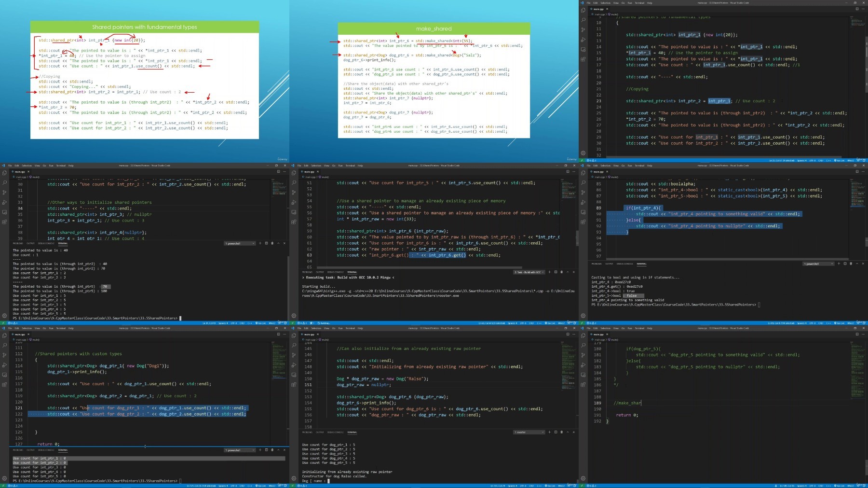868x488 pixels.
Task: Open Extensions in the top-right VS Code frame
Action: pyautogui.click(x=583, y=59)
